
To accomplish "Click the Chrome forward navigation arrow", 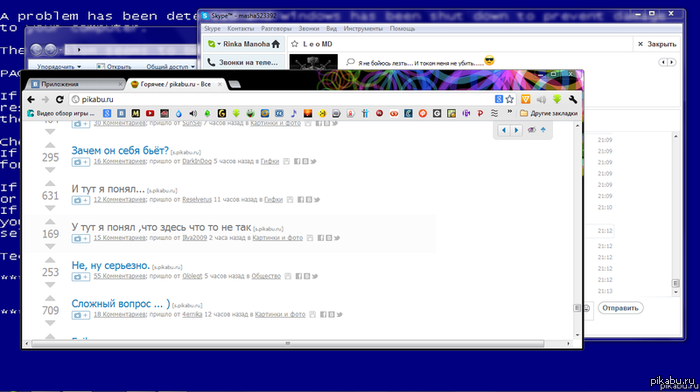I will click(x=45, y=100).
